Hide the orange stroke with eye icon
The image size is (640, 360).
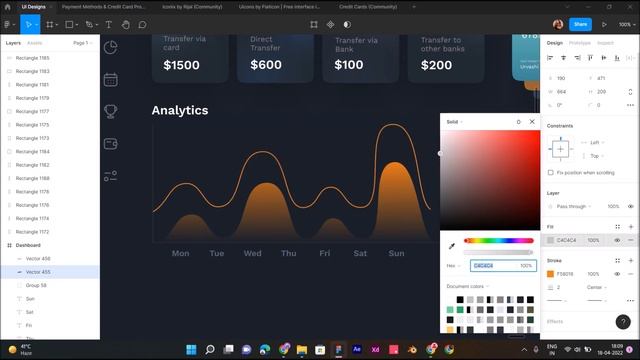coord(617,274)
